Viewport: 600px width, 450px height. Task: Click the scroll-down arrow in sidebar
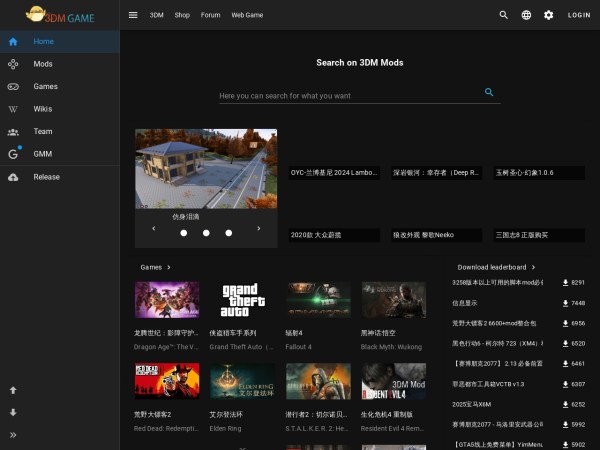13,412
